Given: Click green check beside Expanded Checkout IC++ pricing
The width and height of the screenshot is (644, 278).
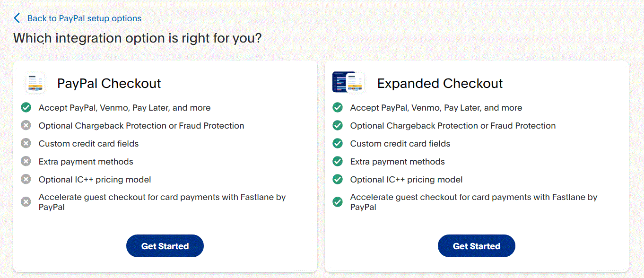Looking at the screenshot, I should click(x=338, y=180).
